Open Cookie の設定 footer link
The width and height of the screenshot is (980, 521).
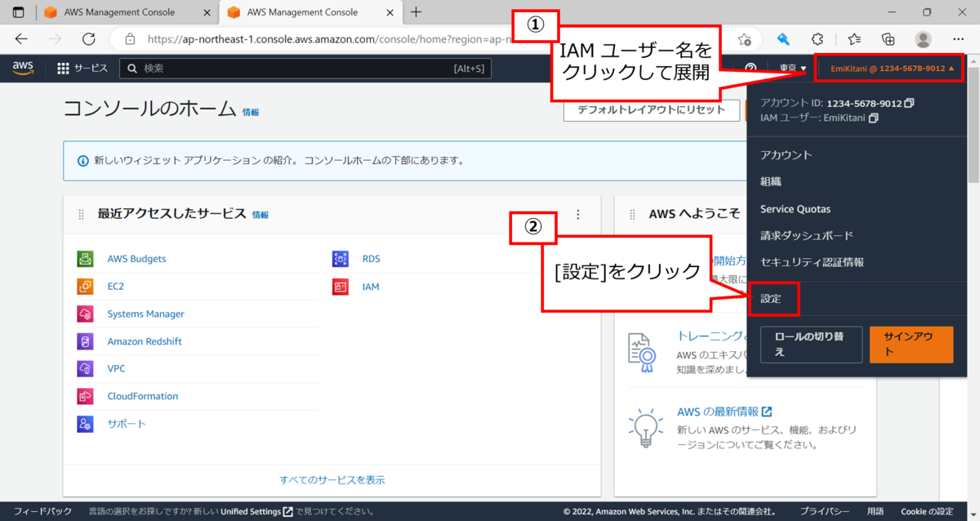point(927,511)
